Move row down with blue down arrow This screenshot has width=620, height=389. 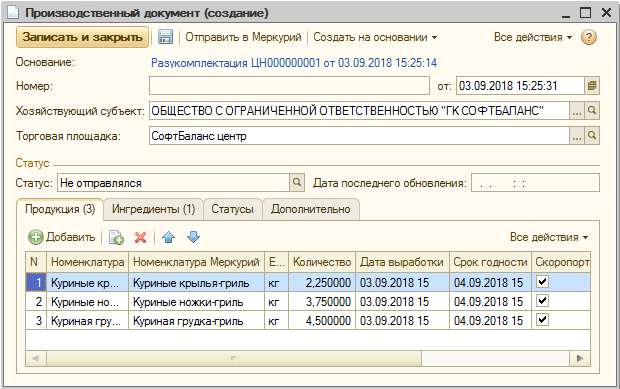[x=193, y=237]
